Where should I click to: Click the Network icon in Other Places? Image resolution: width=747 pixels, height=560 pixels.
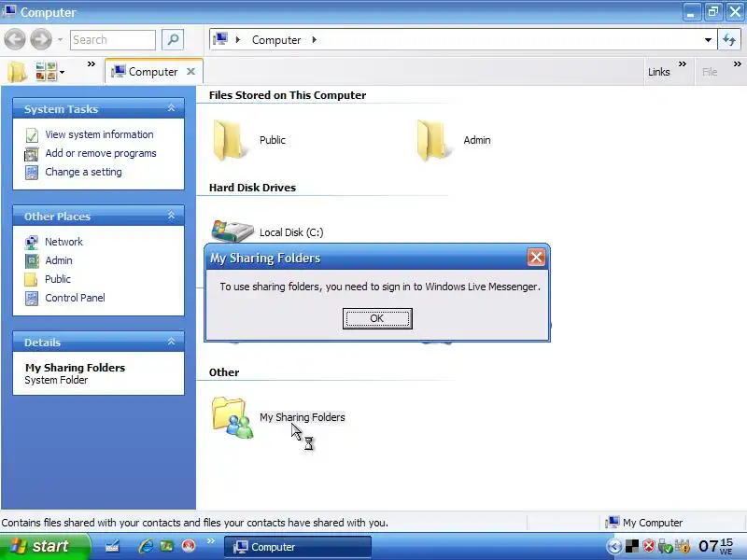[32, 243]
